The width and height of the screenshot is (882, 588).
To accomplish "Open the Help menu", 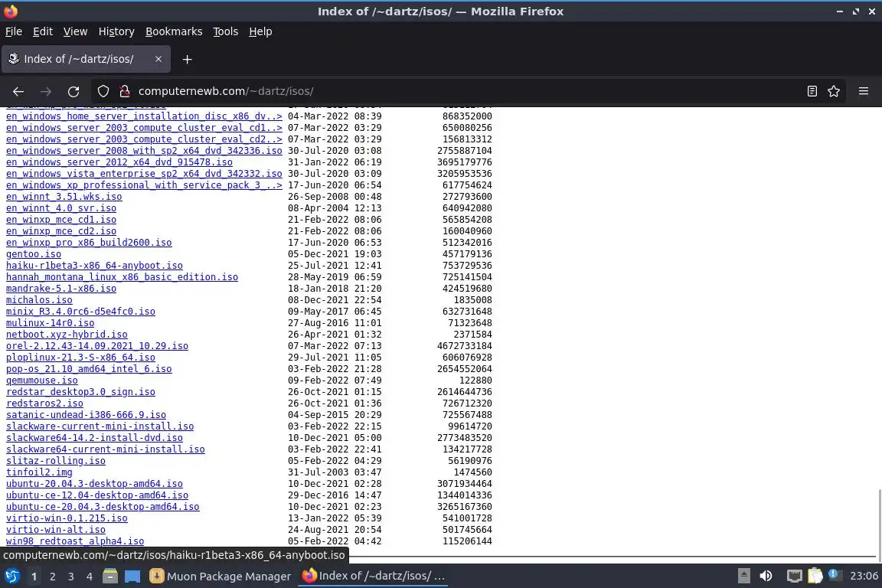I will click(260, 31).
